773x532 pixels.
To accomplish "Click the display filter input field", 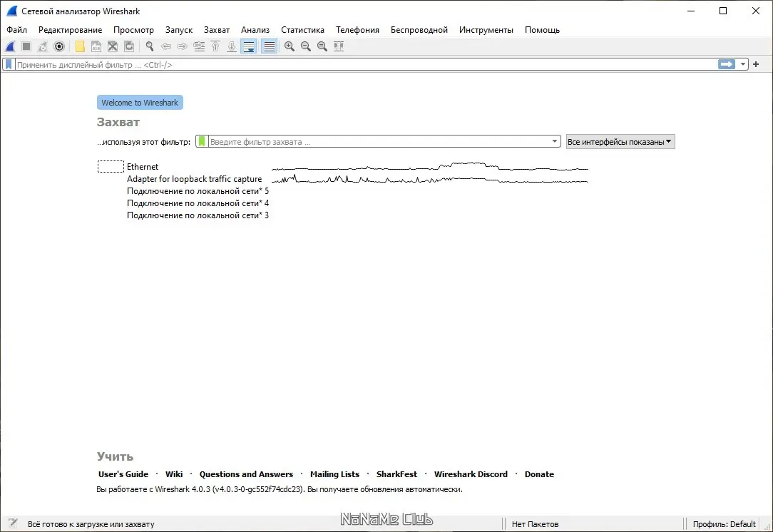I will click(365, 65).
